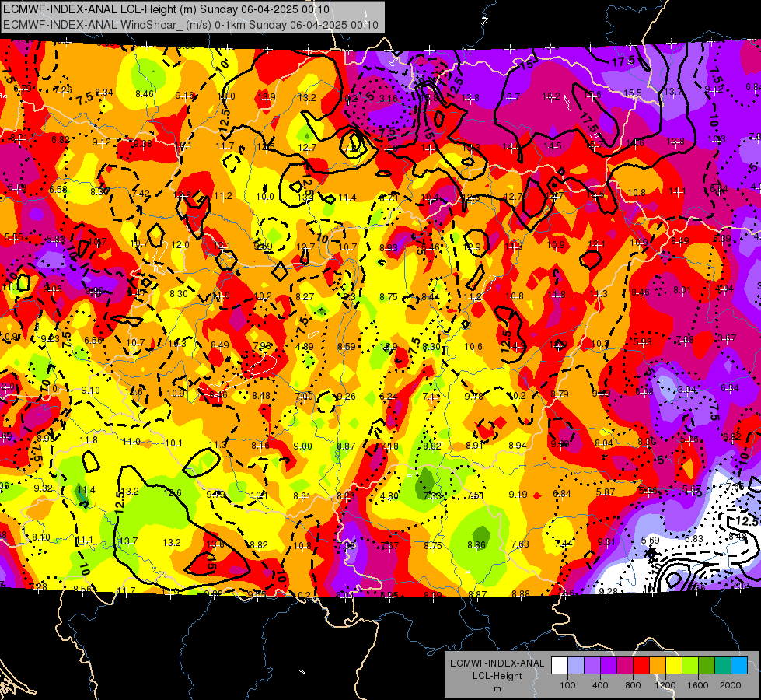Click the wind shear value 7.51
The height and width of the screenshot is (700, 761).
pyautogui.click(x=475, y=495)
